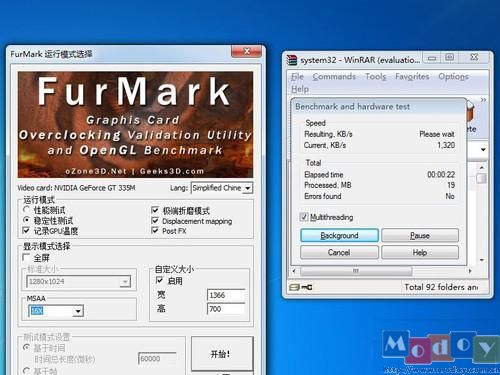Click the Background button
Viewport: 500px width, 375px height.
tap(339, 235)
